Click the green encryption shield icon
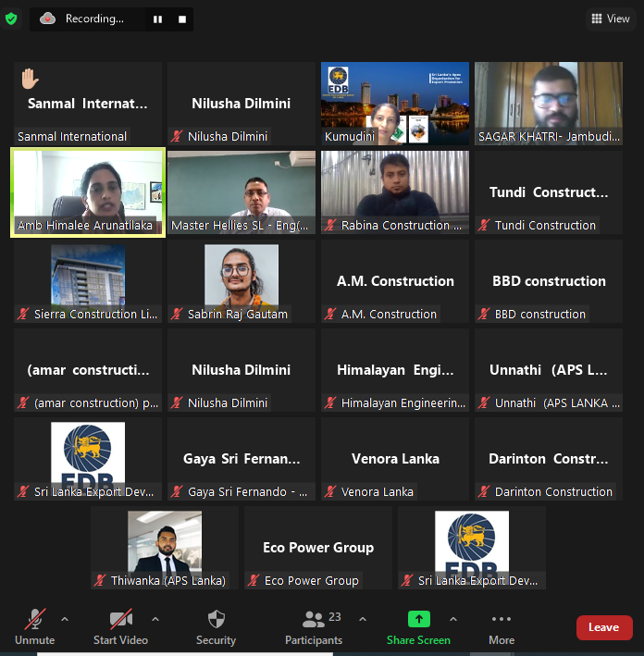The width and height of the screenshot is (644, 656). tap(11, 19)
